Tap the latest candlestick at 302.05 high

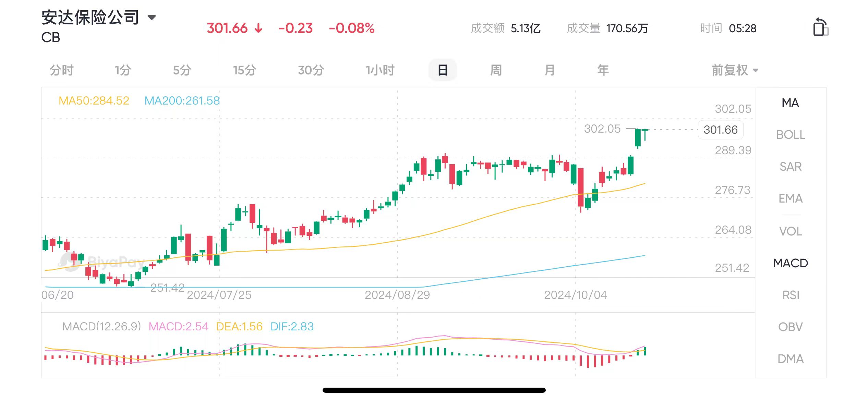point(645,135)
